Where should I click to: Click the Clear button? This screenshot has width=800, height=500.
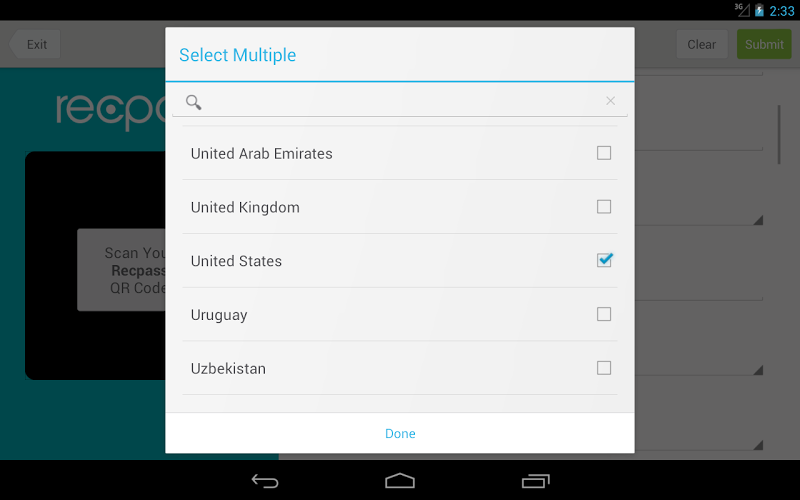point(702,44)
